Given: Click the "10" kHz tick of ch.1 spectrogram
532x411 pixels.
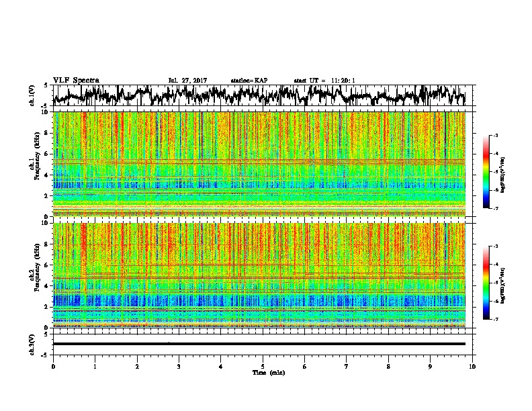Looking at the screenshot, I should tap(46, 112).
